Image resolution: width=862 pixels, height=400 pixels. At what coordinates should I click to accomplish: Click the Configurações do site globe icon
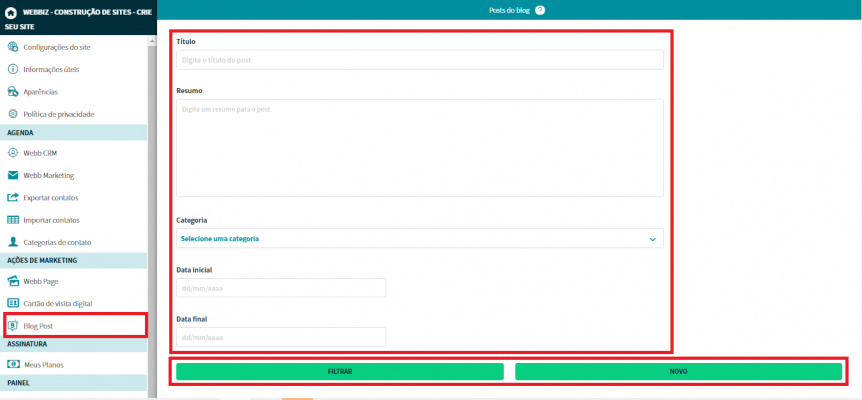click(x=13, y=48)
